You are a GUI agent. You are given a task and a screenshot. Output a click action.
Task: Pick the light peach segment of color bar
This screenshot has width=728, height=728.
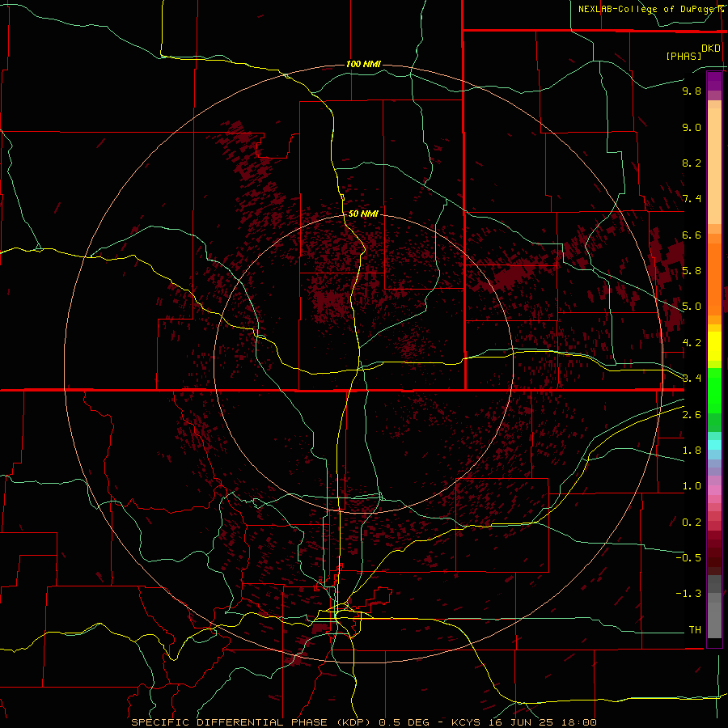[714, 166]
